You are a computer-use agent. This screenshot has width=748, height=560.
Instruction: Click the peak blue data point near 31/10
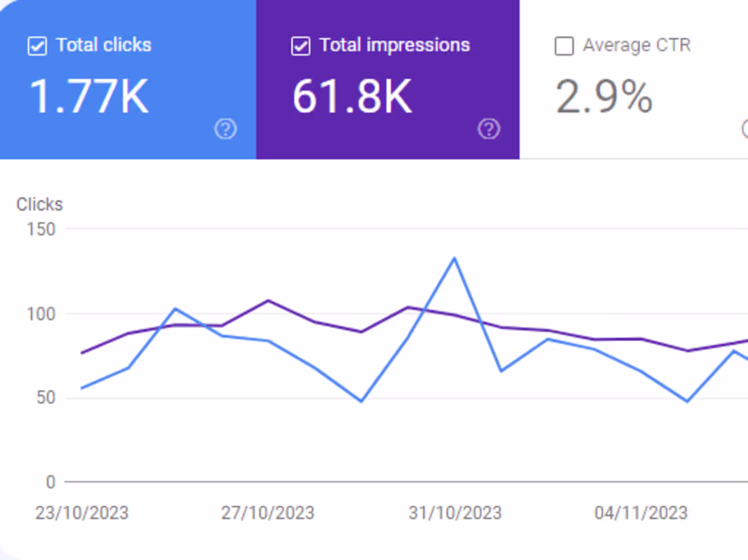[x=454, y=258]
